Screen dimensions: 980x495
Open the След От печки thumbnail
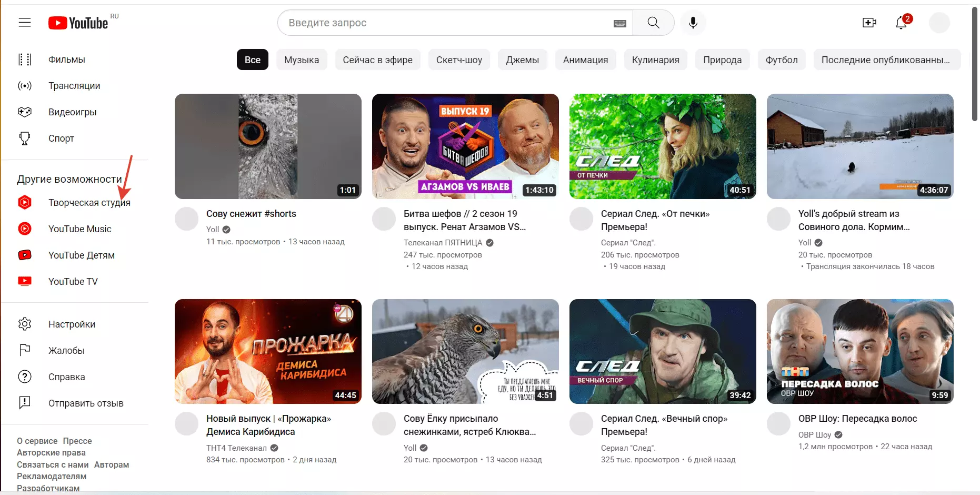tap(663, 146)
